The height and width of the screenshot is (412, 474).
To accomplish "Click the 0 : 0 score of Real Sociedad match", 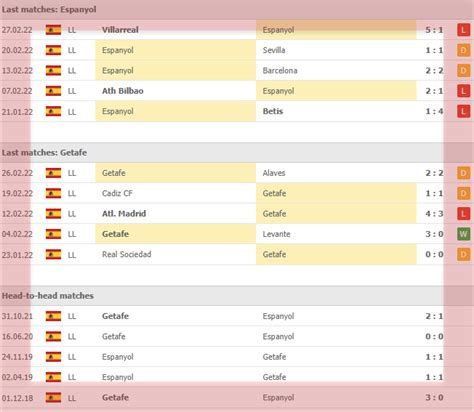I will 434,254.
